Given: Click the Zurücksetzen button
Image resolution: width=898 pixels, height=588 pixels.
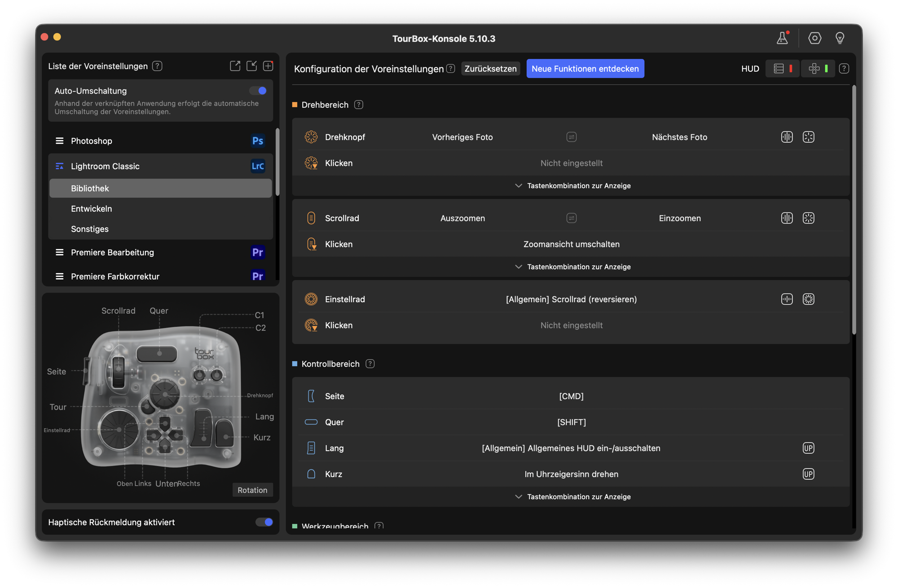Looking at the screenshot, I should 490,69.
